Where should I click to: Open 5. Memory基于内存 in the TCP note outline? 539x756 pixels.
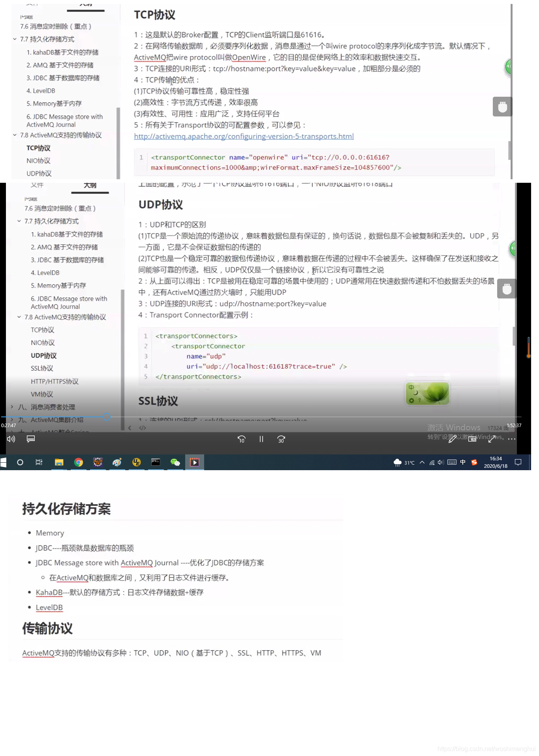(54, 103)
